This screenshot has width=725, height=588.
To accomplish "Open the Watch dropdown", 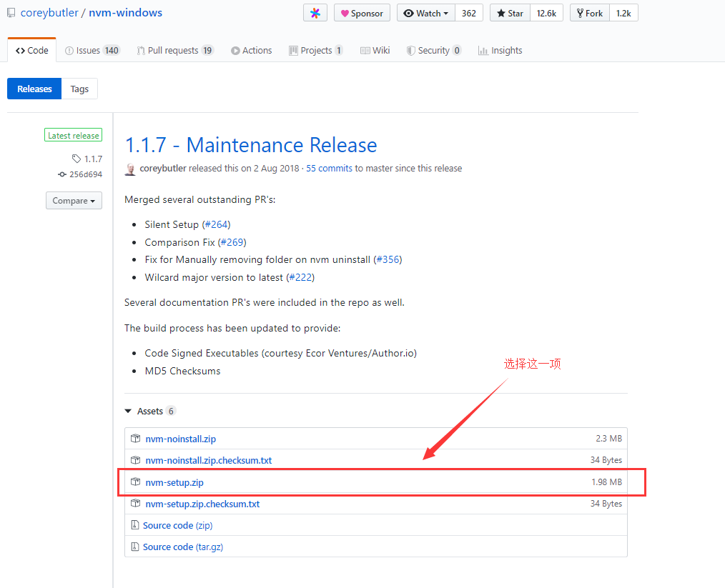I will tap(426, 13).
